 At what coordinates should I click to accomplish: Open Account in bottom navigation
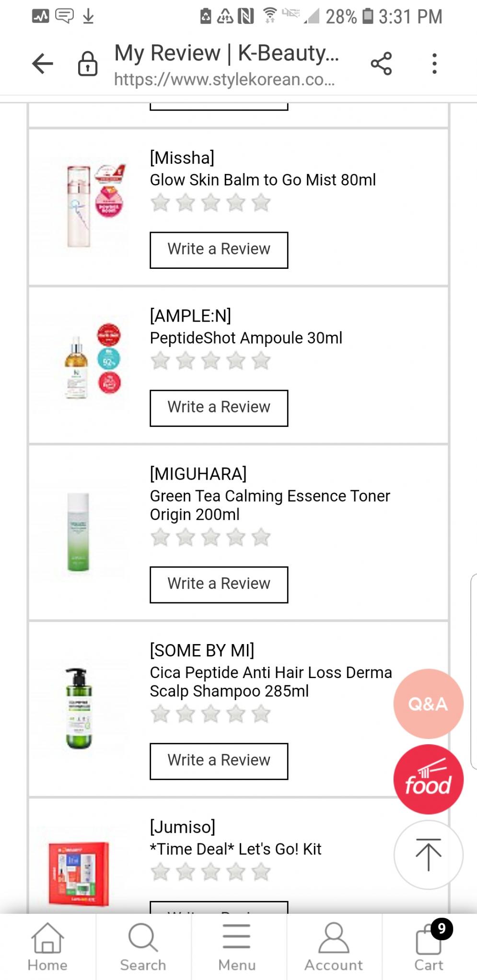point(334,947)
